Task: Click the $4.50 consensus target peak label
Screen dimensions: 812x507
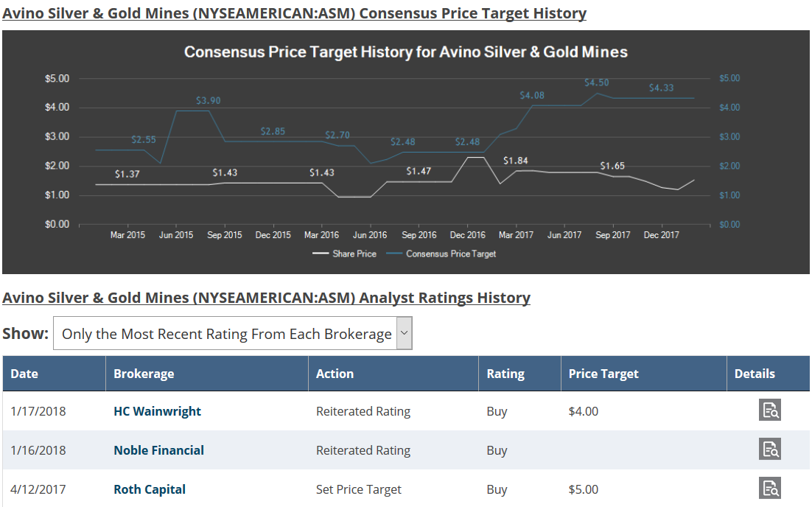Action: (596, 83)
